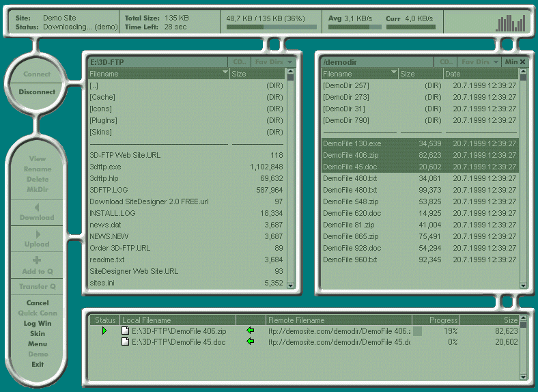The width and height of the screenshot is (538, 392).
Task: Click the Connect button
Action: [37, 74]
